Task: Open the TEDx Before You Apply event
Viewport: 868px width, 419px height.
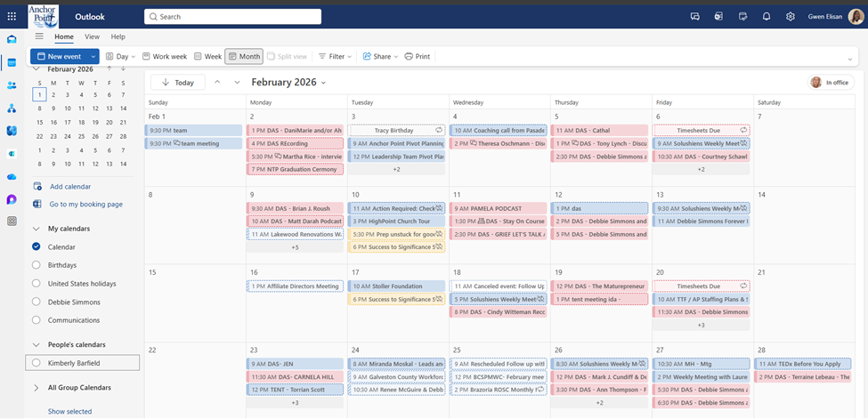Action: 803,364
